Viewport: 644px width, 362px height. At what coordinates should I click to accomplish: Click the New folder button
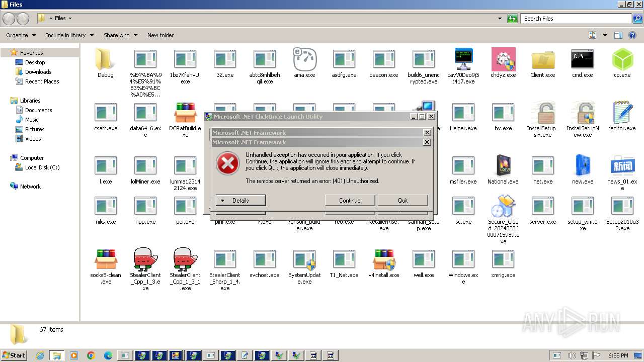click(160, 35)
